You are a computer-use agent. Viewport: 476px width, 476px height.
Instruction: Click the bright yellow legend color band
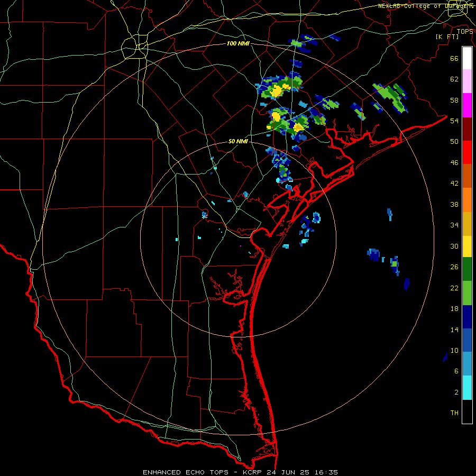[467, 246]
